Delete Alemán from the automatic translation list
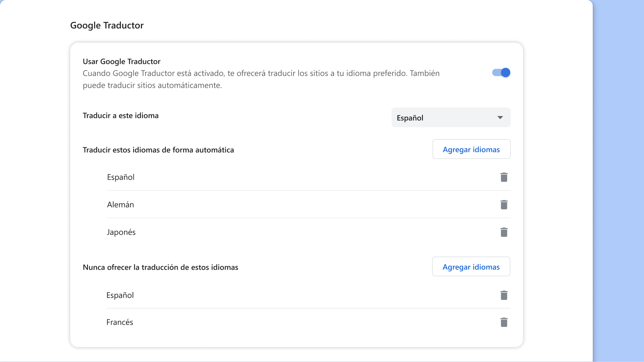The image size is (644, 362). (x=504, y=205)
